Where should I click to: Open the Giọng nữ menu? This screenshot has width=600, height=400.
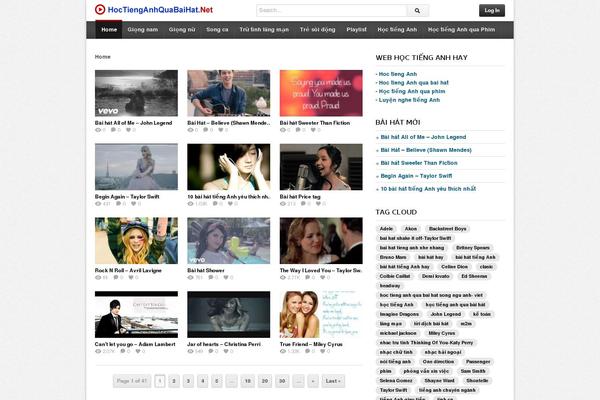coord(182,29)
